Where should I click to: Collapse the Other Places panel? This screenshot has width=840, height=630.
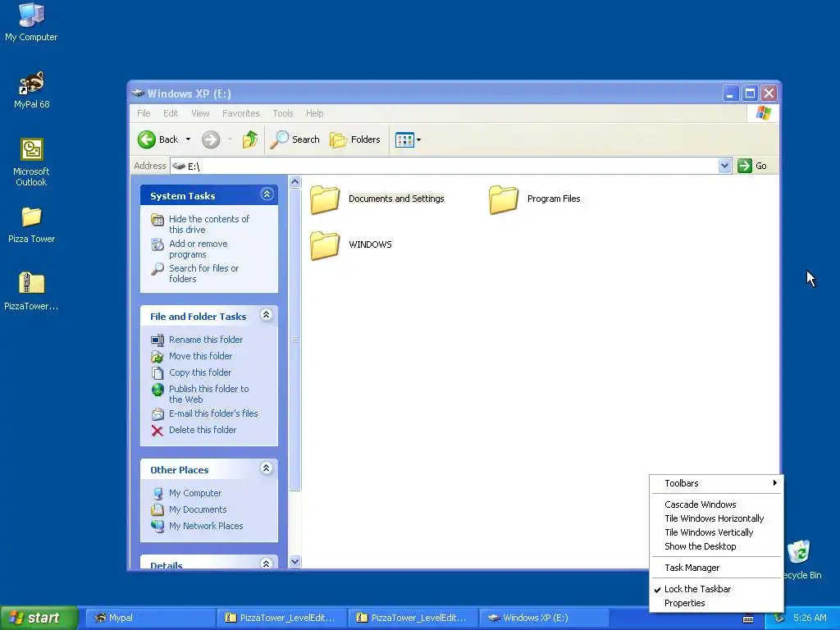click(x=267, y=468)
